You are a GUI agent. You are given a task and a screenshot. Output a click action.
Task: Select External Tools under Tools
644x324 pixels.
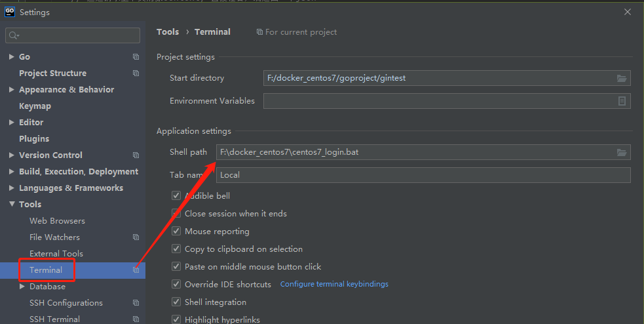click(56, 254)
